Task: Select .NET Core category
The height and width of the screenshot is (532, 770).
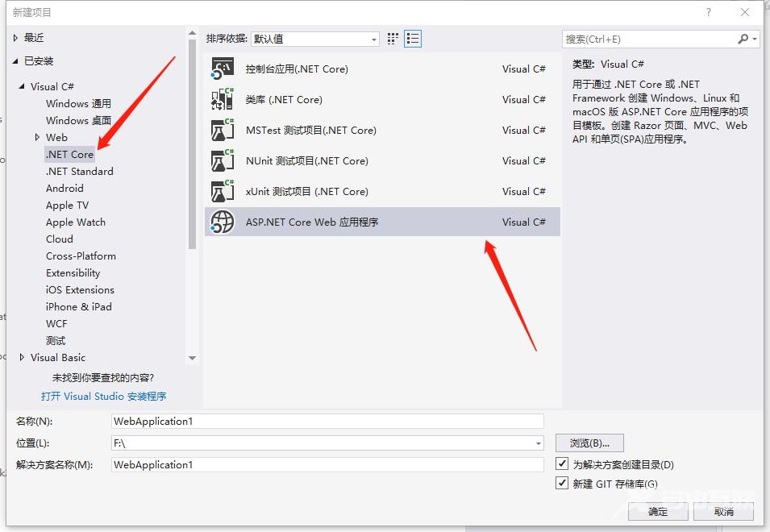Action: pyautogui.click(x=69, y=154)
